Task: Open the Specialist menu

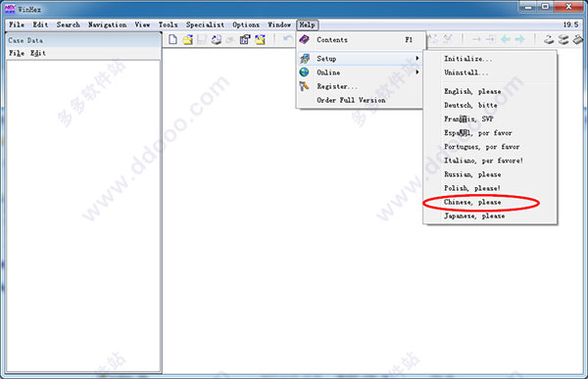Action: click(205, 24)
